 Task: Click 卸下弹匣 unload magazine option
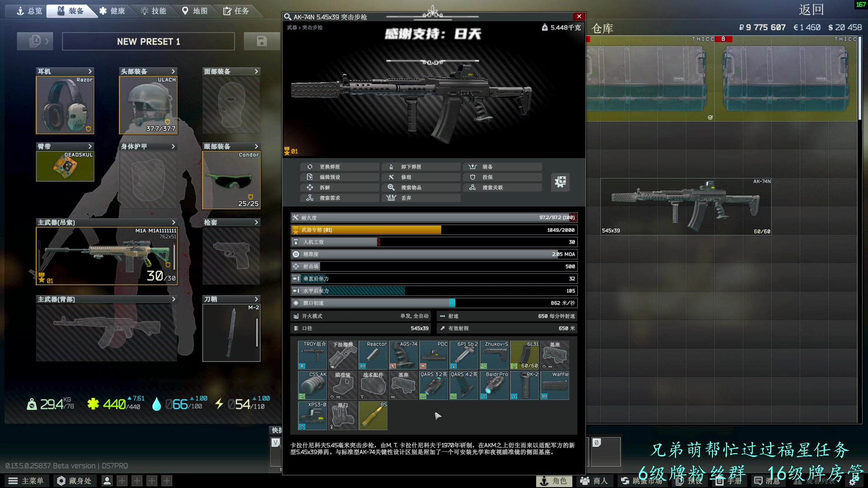click(x=421, y=167)
